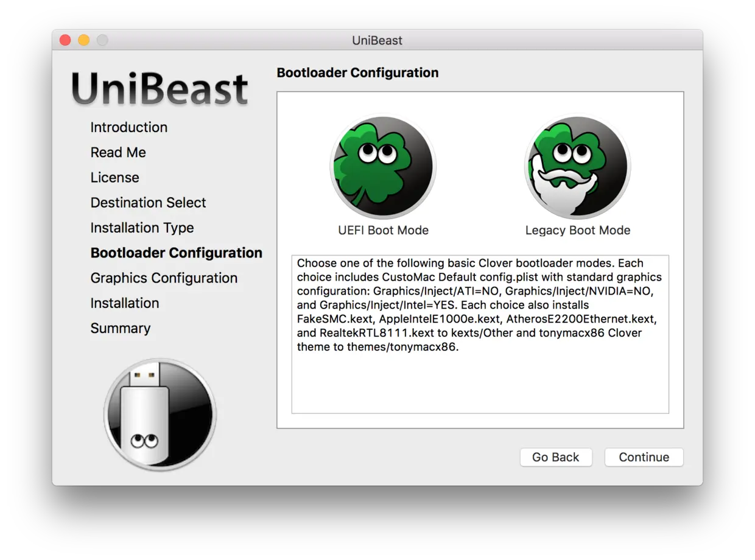The height and width of the screenshot is (560, 755).
Task: Select the Installation Type step
Action: pos(142,228)
